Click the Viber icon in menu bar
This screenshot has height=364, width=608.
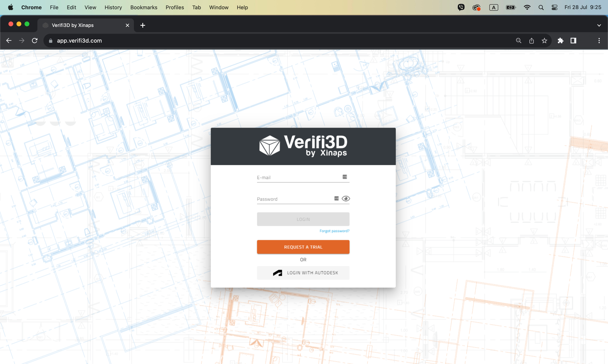pyautogui.click(x=461, y=7)
